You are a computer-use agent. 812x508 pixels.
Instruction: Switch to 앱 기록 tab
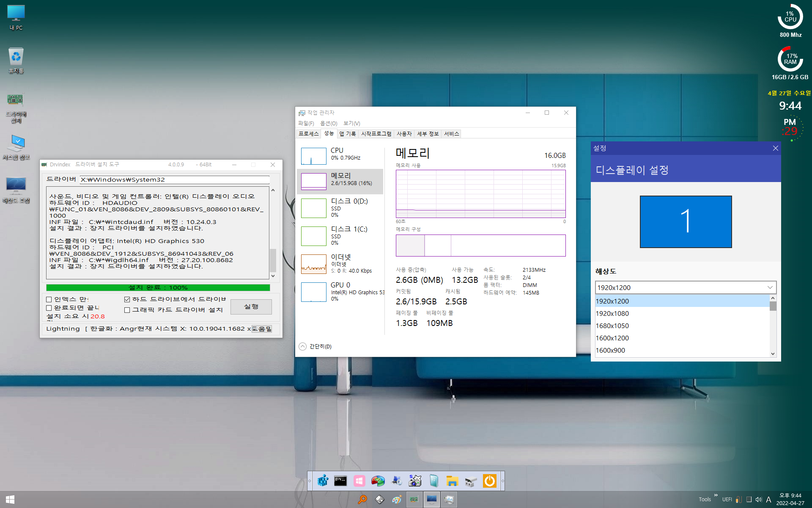(x=348, y=134)
